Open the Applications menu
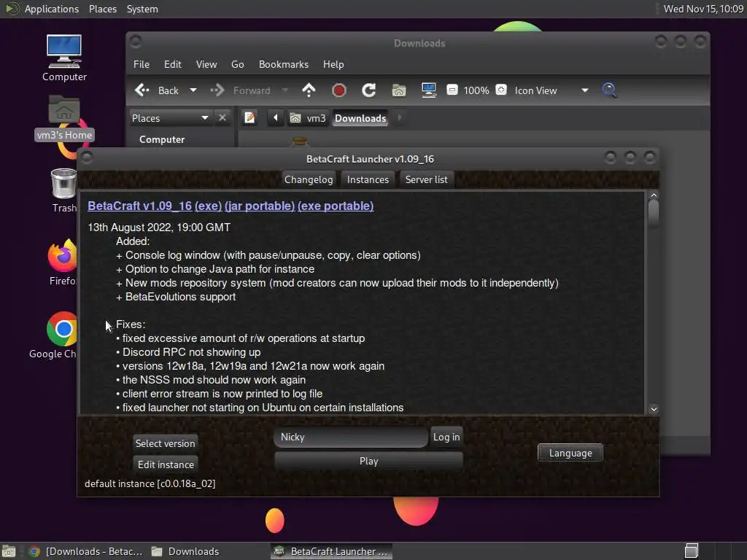Viewport: 747px width, 560px height. tap(42, 9)
